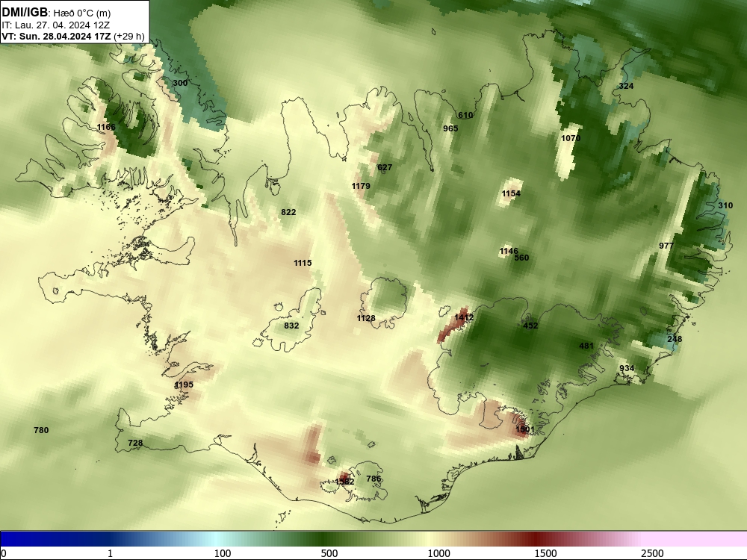
Task: Pick the dark green segment above label 500
Action: pyautogui.click(x=324, y=539)
